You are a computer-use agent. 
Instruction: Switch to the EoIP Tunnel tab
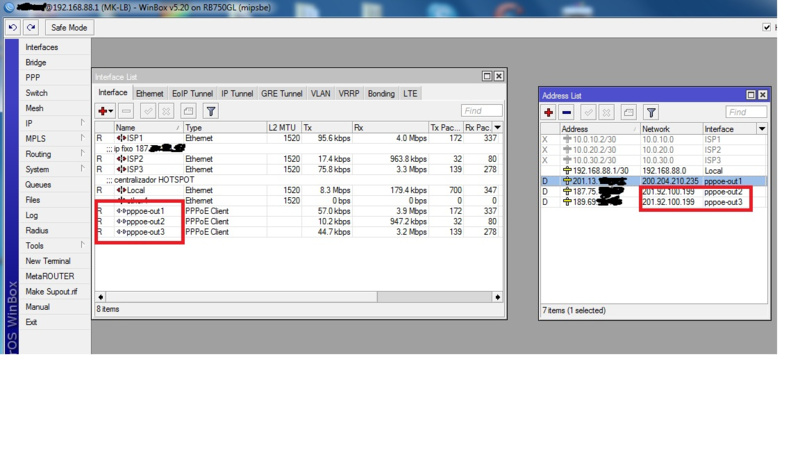click(192, 93)
